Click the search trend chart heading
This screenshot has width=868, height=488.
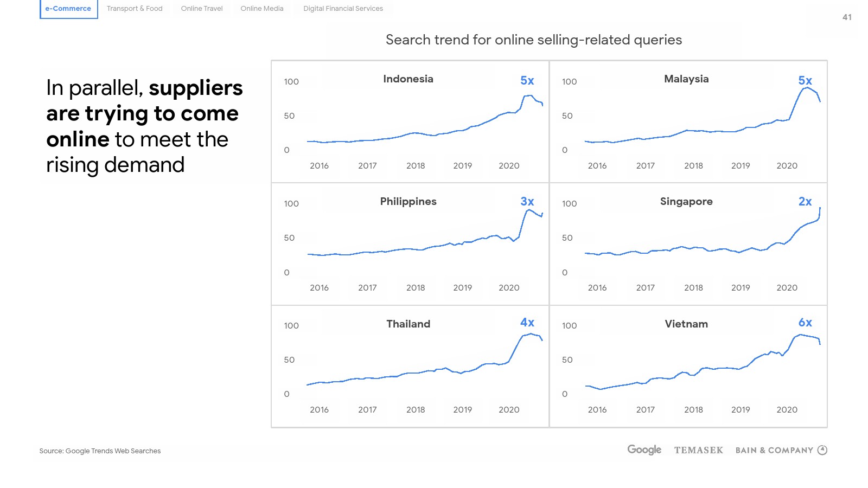click(533, 40)
